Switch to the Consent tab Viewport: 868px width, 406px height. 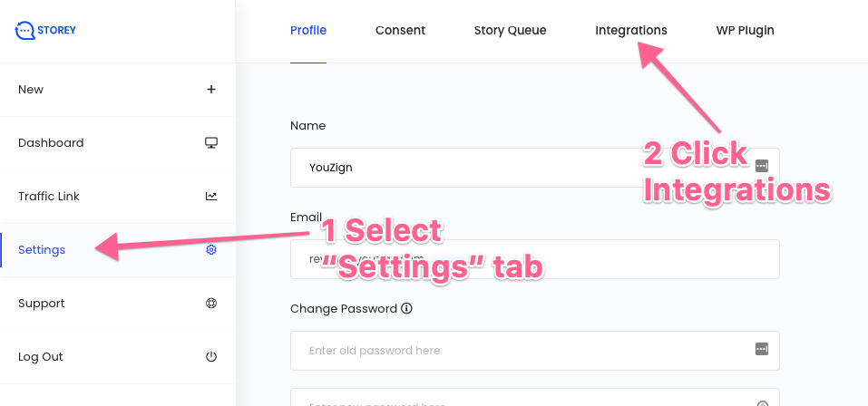pos(400,31)
